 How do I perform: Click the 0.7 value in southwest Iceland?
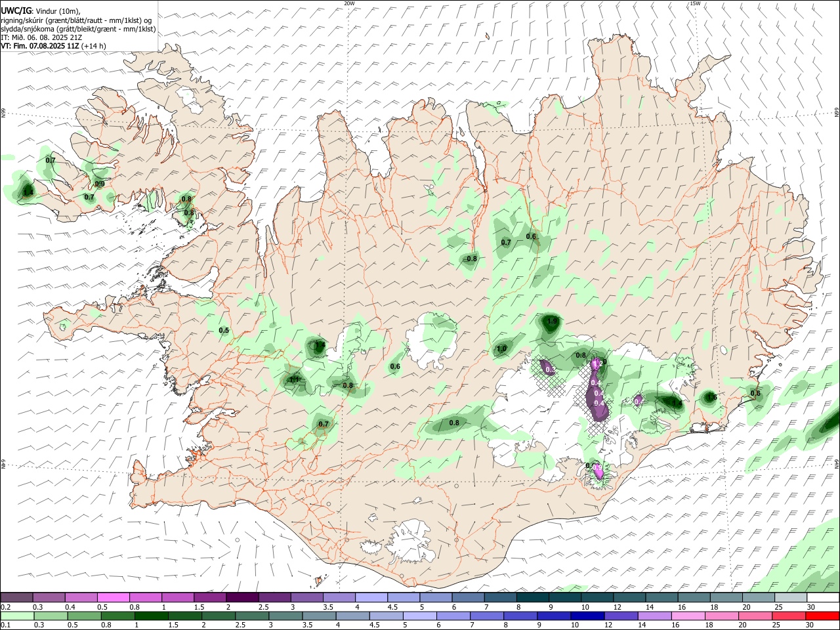323,424
